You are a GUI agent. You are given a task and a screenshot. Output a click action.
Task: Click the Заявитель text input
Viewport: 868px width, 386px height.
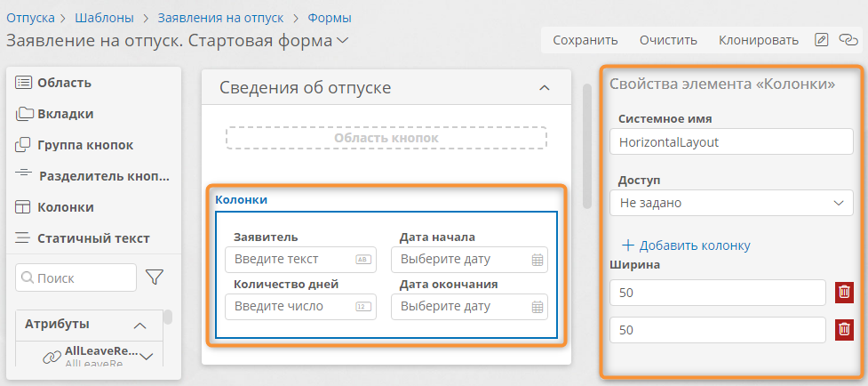[x=300, y=260]
